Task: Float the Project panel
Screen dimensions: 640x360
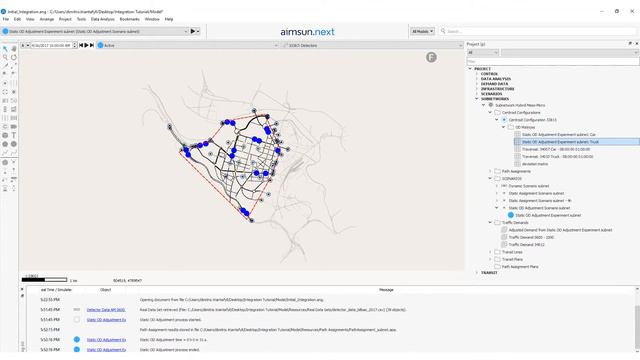Action: pyautogui.click(x=630, y=44)
